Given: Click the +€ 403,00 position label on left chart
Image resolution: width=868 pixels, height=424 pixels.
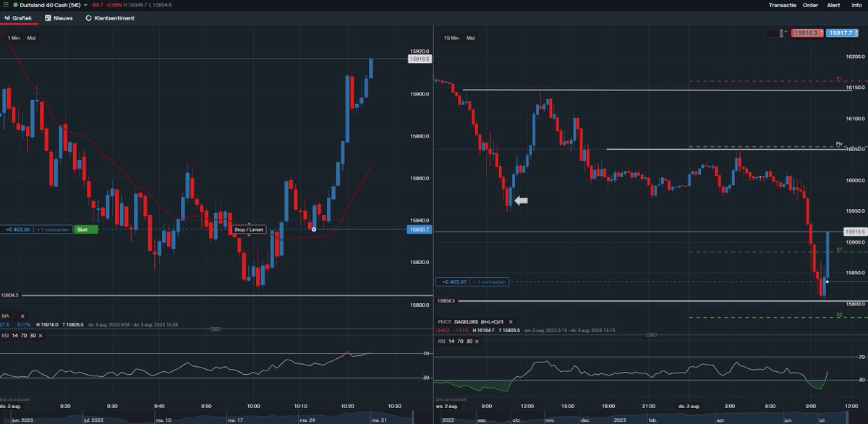Looking at the screenshot, I should click(17, 229).
